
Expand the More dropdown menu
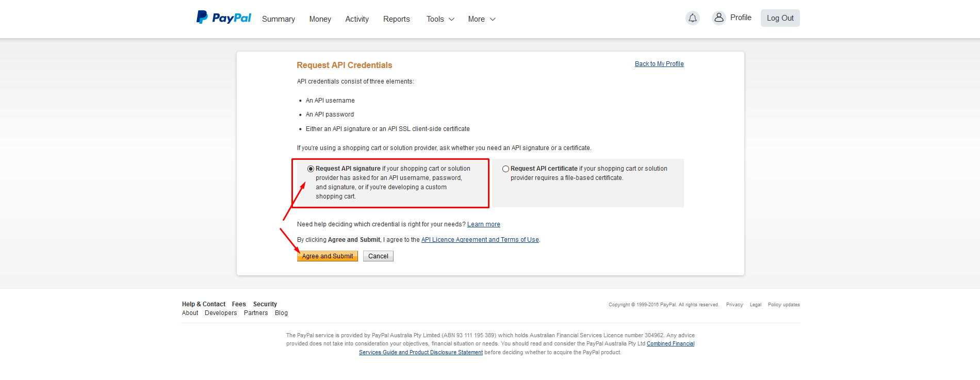pyautogui.click(x=482, y=19)
